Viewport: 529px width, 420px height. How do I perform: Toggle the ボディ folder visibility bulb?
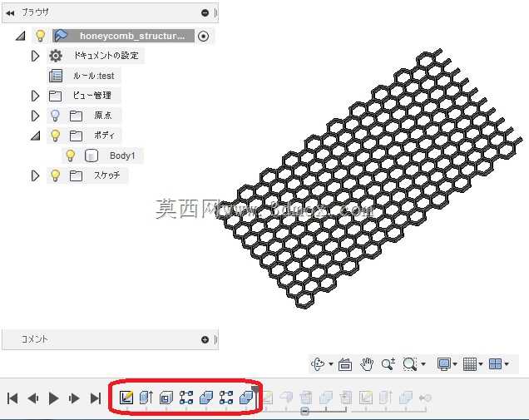(55, 136)
